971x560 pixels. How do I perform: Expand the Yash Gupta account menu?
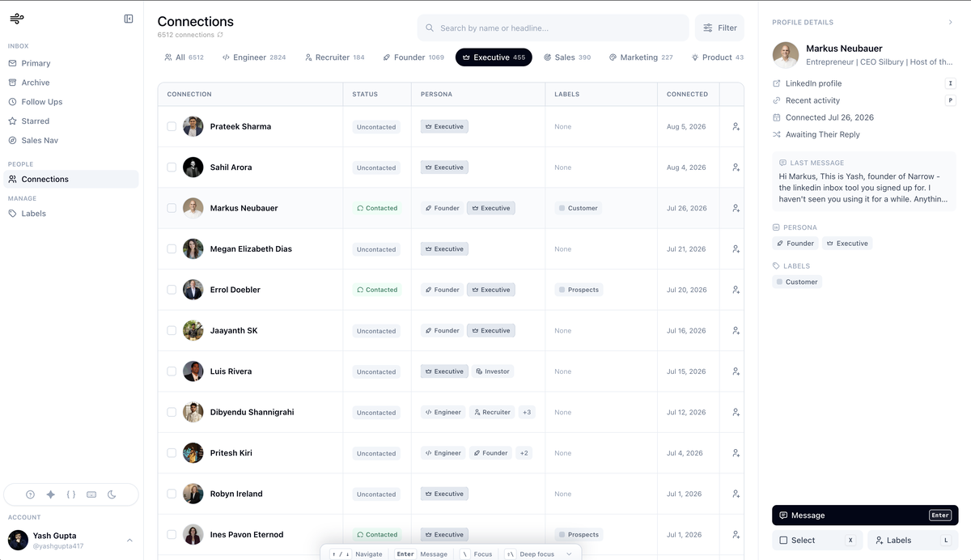point(129,540)
